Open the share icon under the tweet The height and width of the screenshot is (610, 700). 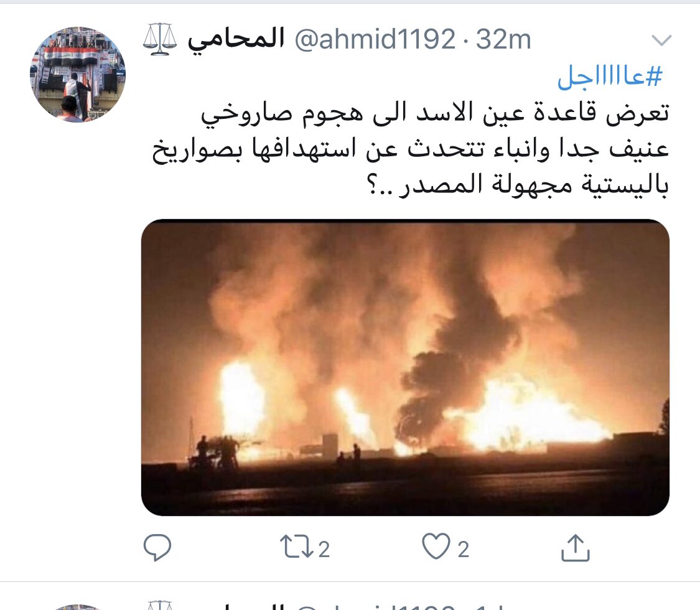coord(575,548)
